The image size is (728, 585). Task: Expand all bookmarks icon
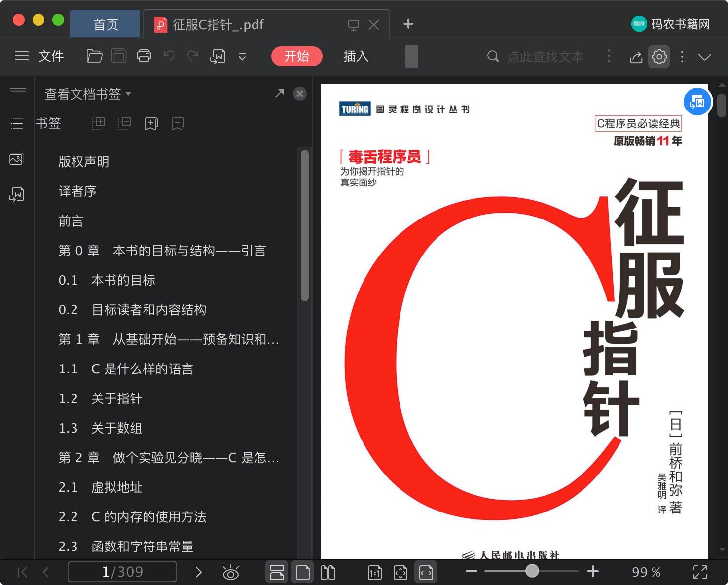(x=98, y=123)
